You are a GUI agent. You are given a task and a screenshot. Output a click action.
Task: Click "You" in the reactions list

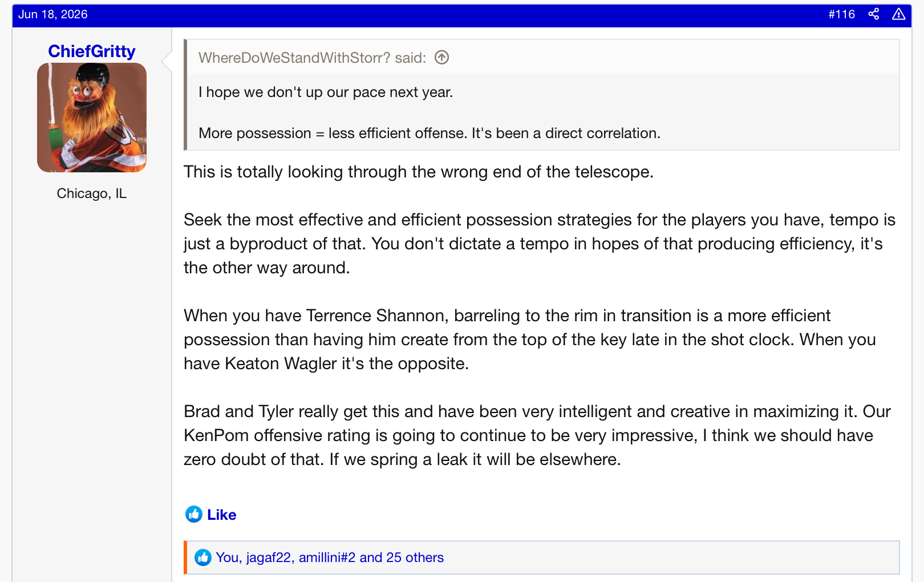(x=227, y=557)
